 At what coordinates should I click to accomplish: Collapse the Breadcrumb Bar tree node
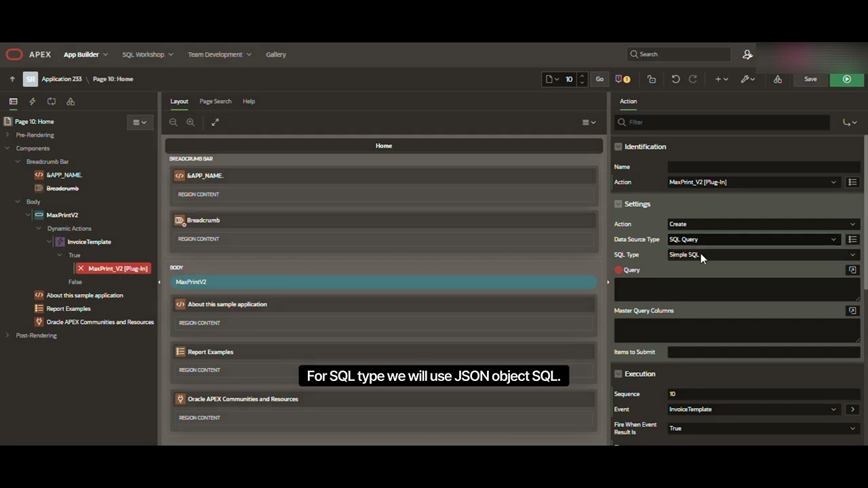[x=18, y=162]
